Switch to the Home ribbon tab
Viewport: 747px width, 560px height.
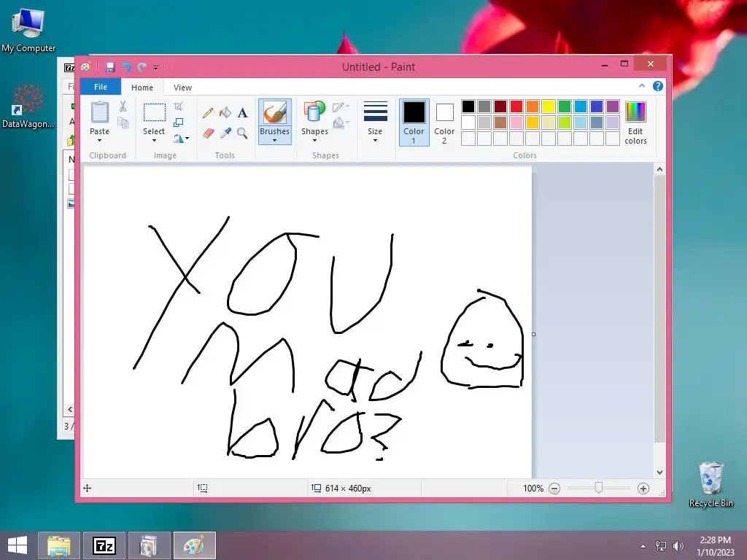pos(142,87)
